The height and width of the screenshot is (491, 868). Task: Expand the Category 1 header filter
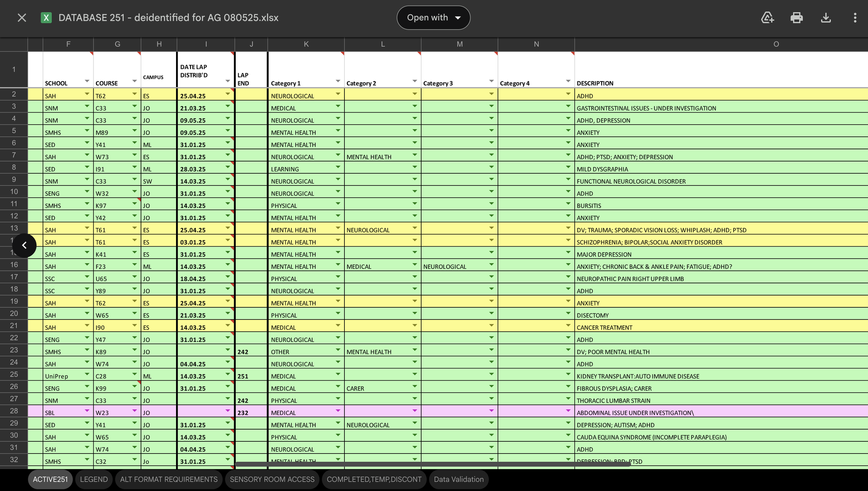point(338,81)
